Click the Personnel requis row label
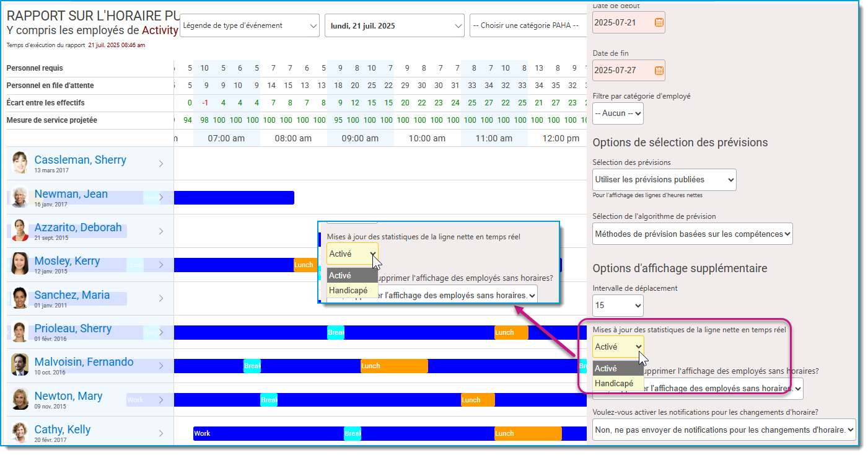Image resolution: width=868 pixels, height=455 pixels. [35, 68]
